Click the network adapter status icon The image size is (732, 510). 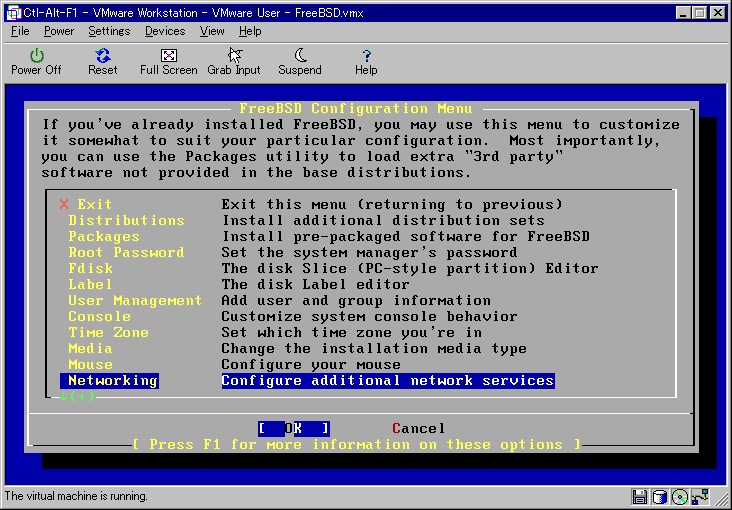click(x=701, y=496)
